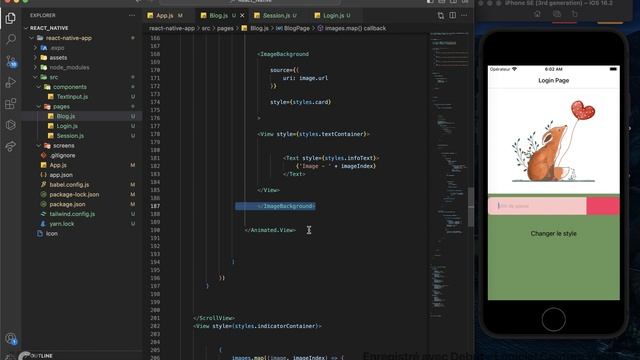Click the simulator rotate toolbar icon
This screenshot has width=640, height=360.
[x=575, y=14]
